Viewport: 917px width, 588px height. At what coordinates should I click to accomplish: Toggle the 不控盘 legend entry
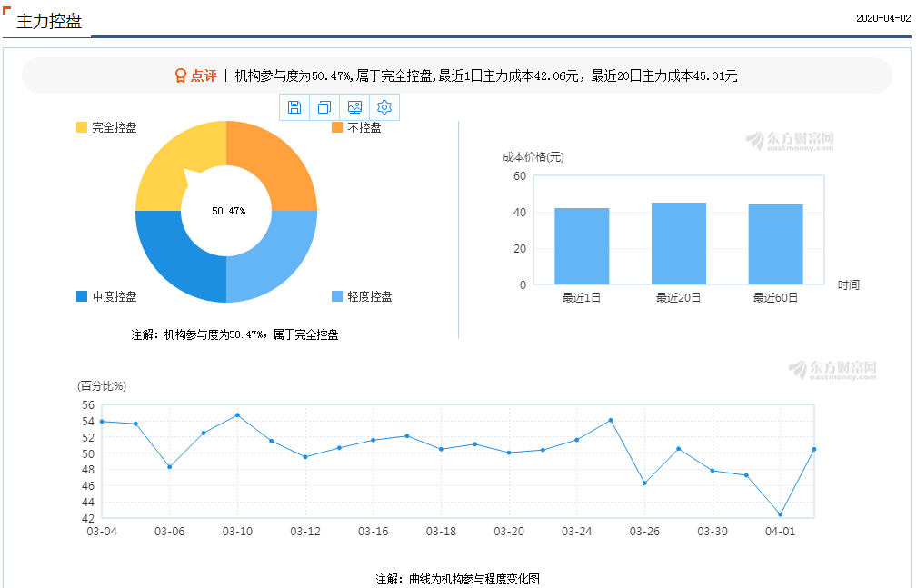point(356,127)
